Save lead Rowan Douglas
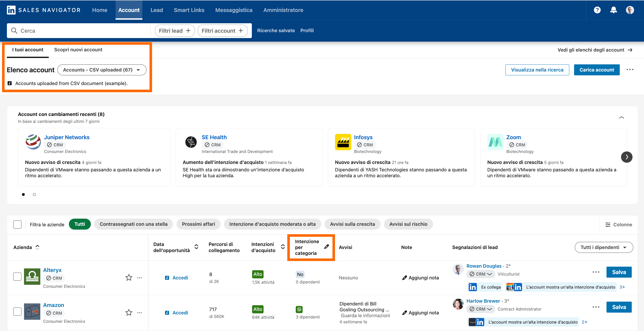This screenshot has width=644, height=331. (619, 272)
